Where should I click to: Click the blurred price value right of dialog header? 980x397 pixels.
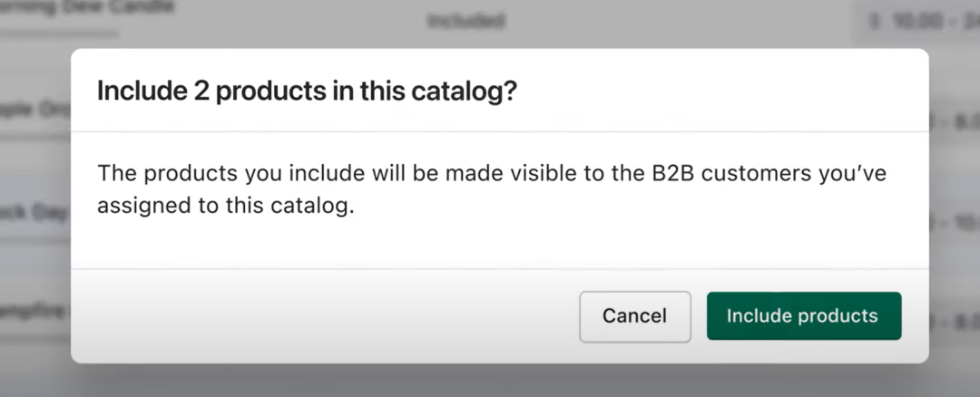(955, 121)
